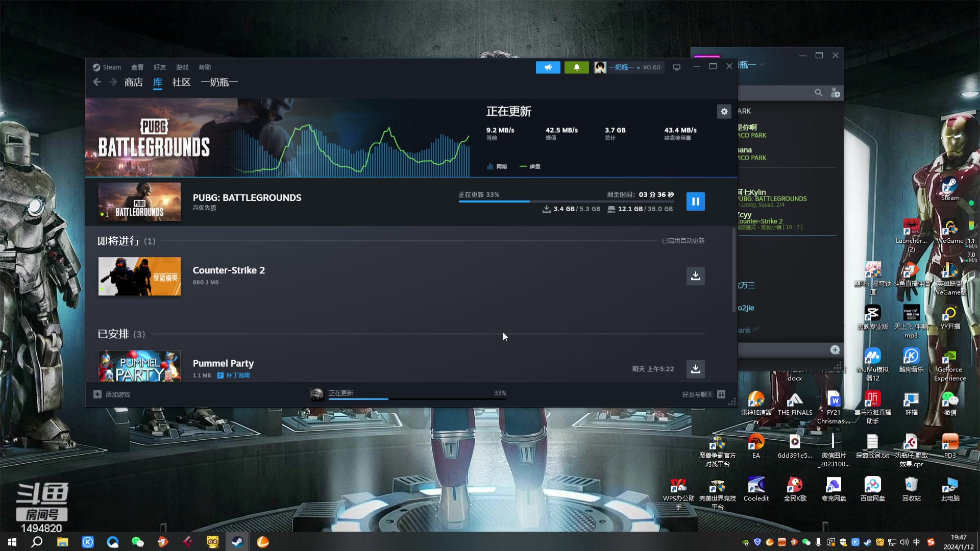This screenshot has width=980, height=551.
Task: Open Steam announcements megaphone button
Action: pyautogui.click(x=548, y=67)
